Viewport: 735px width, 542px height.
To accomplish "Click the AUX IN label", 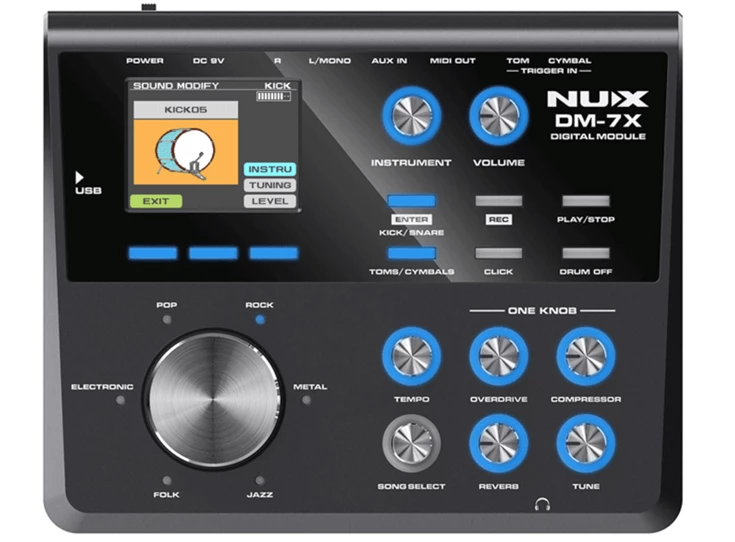I will [389, 61].
